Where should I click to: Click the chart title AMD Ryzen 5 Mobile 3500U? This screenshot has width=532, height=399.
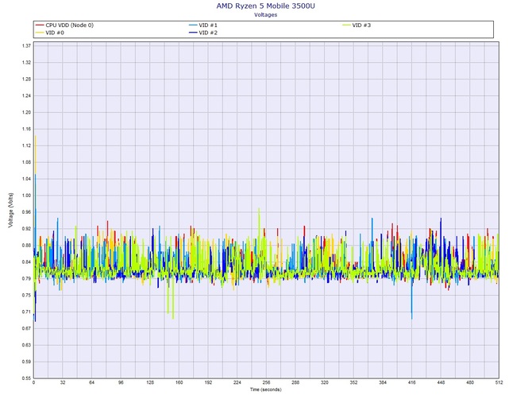click(266, 6)
